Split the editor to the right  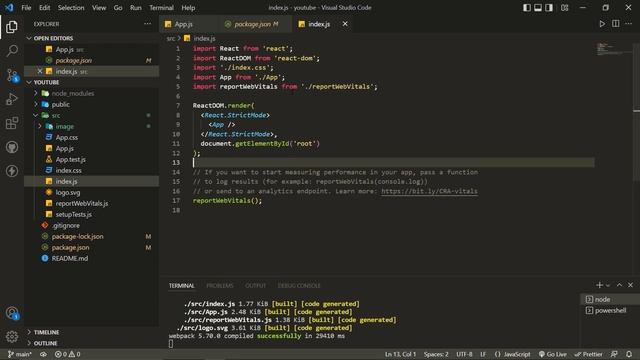coord(616,24)
